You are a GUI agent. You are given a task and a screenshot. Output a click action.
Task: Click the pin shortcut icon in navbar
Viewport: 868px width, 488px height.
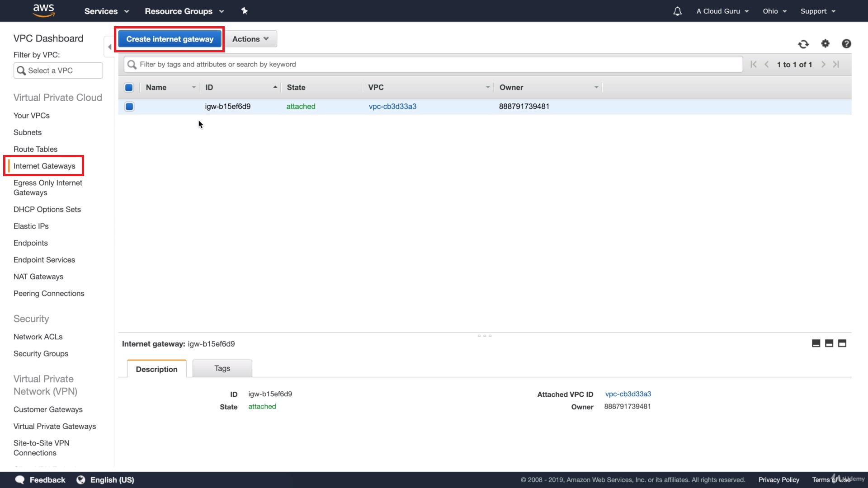click(x=245, y=11)
